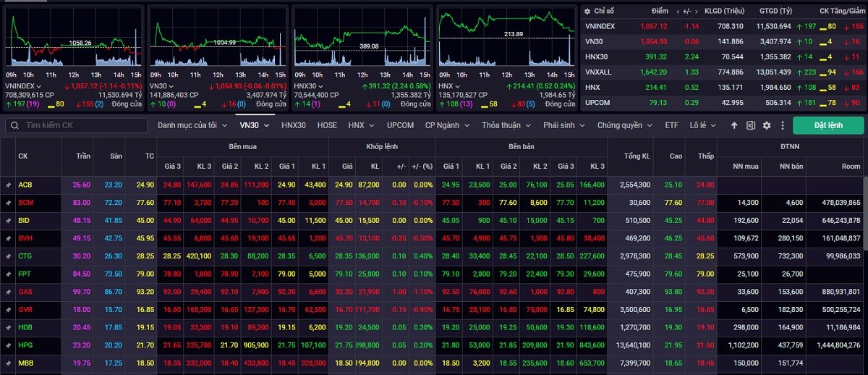Open MBB stock symbol
The height and width of the screenshot is (375, 868).
(25, 362)
